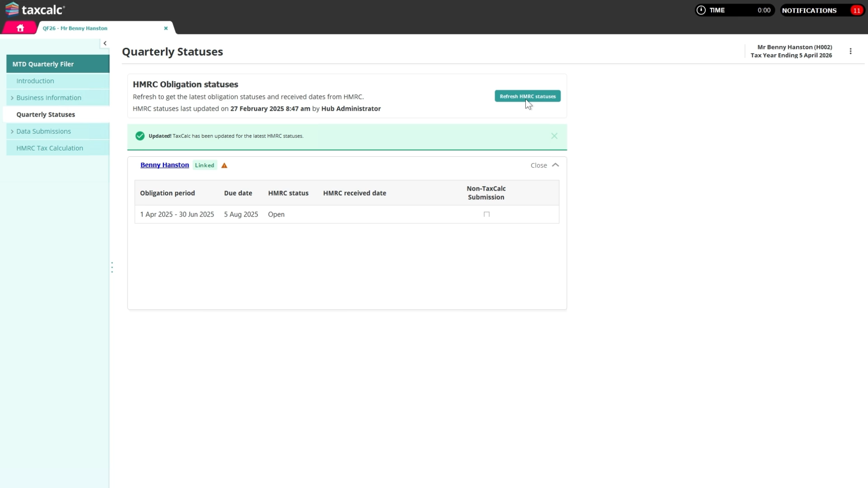
Task: Tick the Non-TaxCalc Submission checkbox
Action: [486, 214]
